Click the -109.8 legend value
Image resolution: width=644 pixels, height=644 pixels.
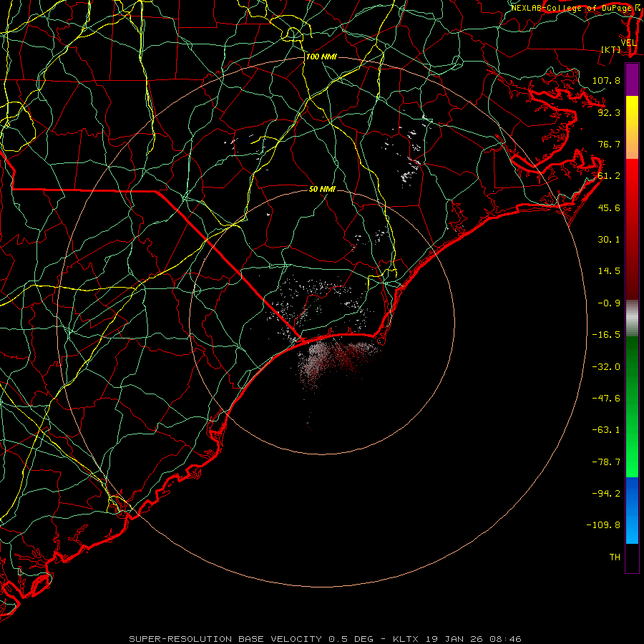603,525
